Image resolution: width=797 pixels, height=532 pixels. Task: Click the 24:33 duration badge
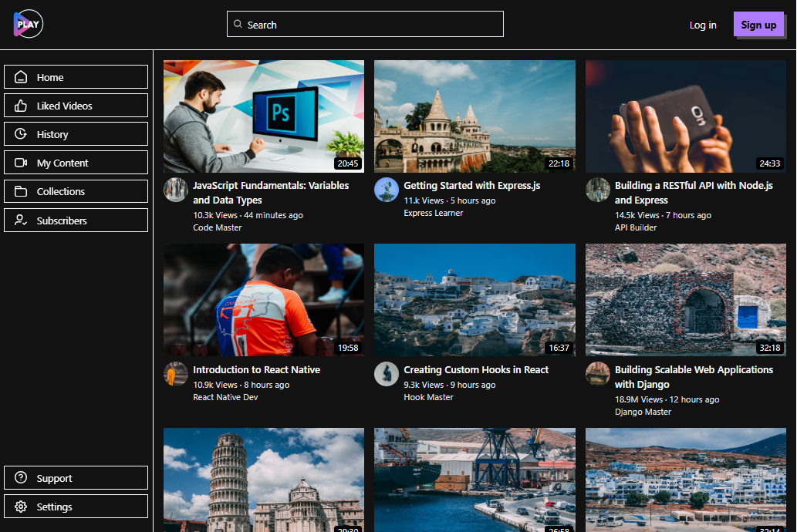point(769,163)
